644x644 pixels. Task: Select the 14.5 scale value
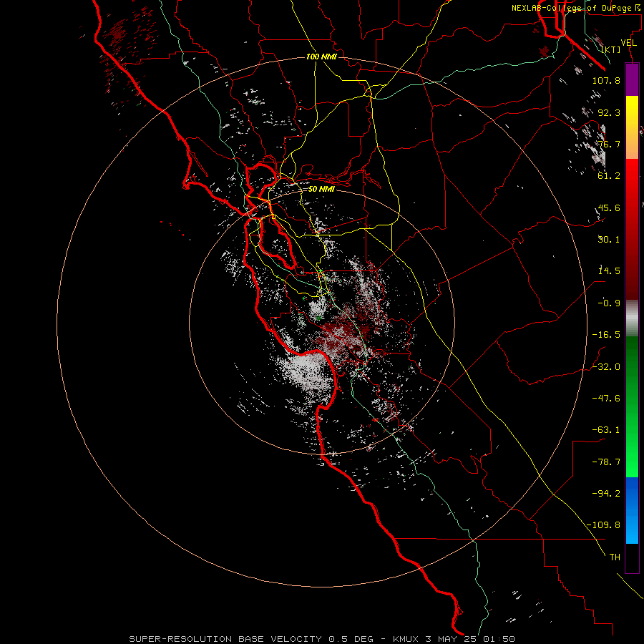point(609,271)
